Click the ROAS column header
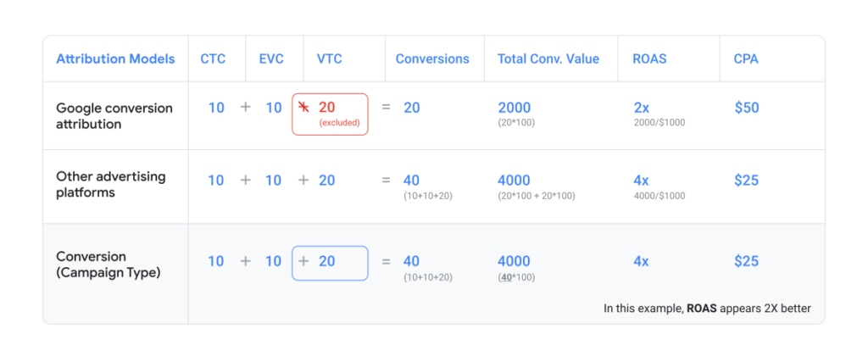868x362 pixels. tap(649, 59)
